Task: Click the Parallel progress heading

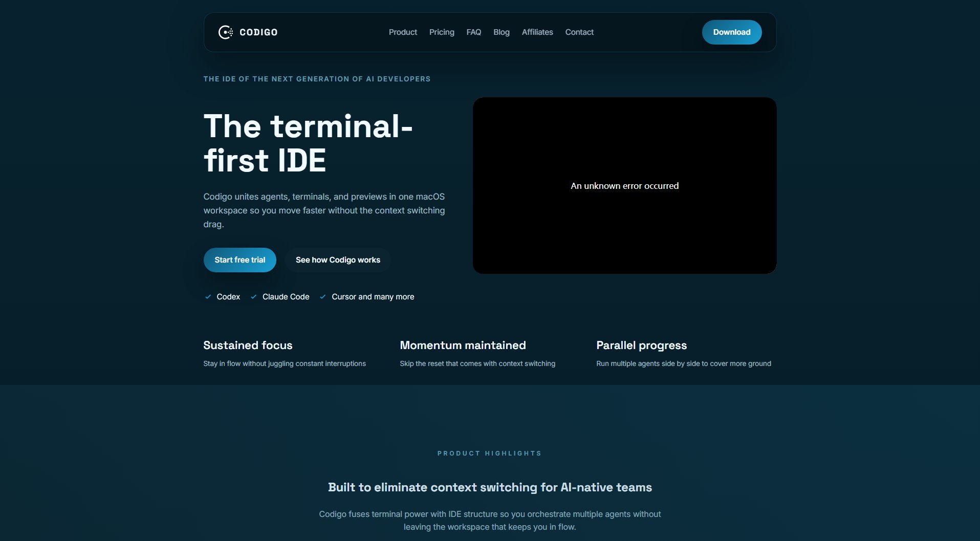Action: [x=641, y=345]
